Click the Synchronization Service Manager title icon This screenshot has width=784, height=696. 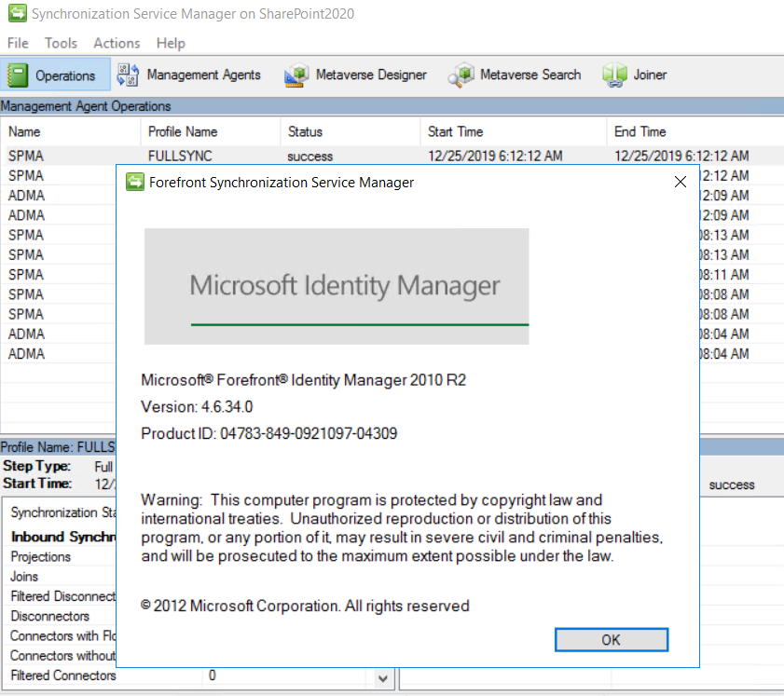click(x=18, y=13)
